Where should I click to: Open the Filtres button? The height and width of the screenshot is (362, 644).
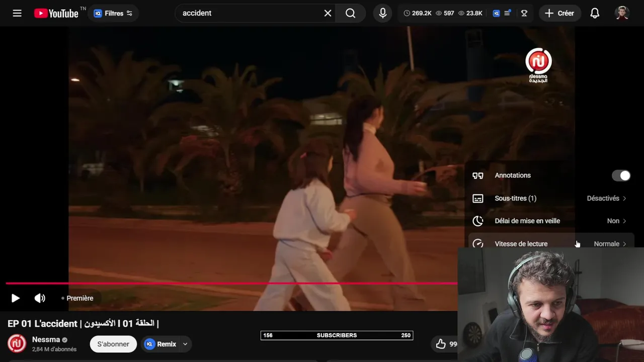pos(113,13)
